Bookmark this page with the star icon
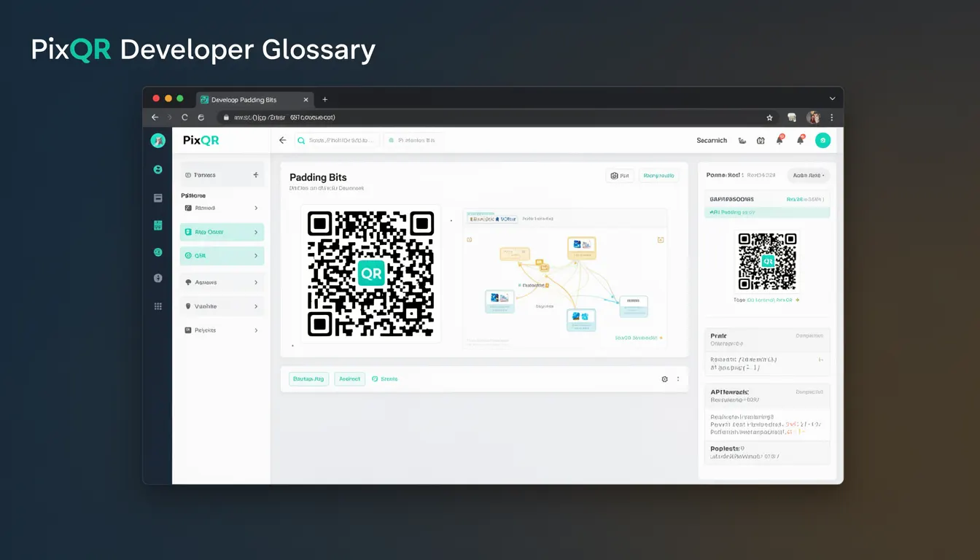980x560 pixels. tap(769, 117)
